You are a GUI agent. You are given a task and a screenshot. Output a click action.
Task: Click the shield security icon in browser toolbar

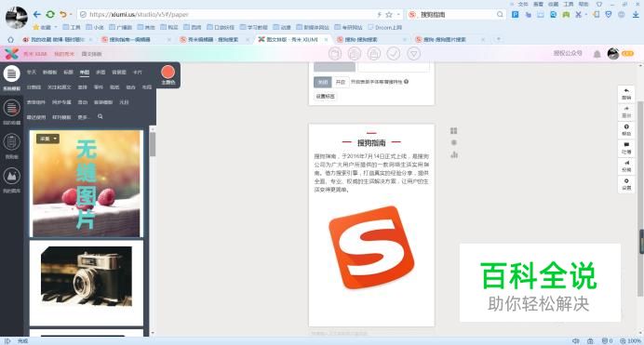(609, 14)
